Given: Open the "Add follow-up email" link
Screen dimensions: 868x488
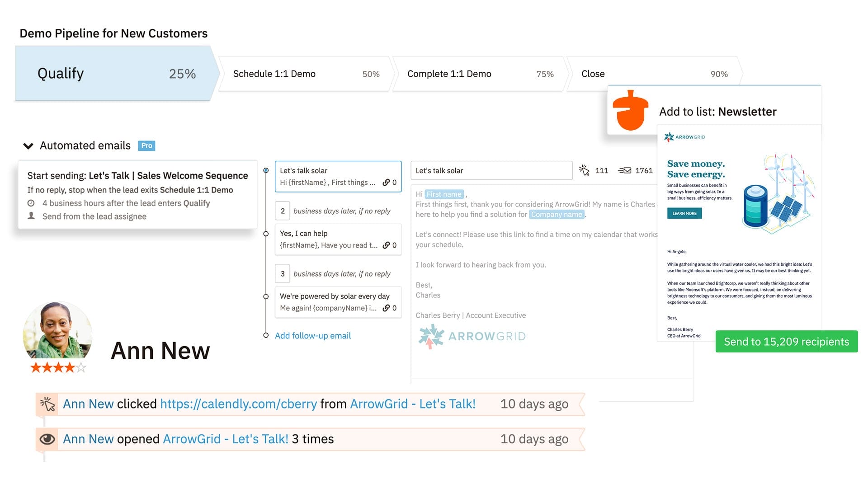Looking at the screenshot, I should coord(313,335).
